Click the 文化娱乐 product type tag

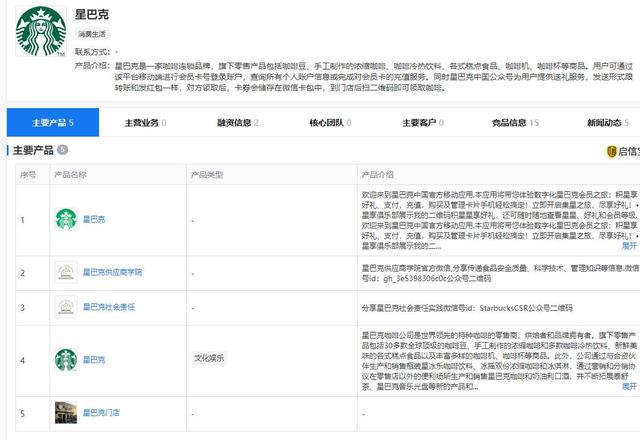(209, 358)
